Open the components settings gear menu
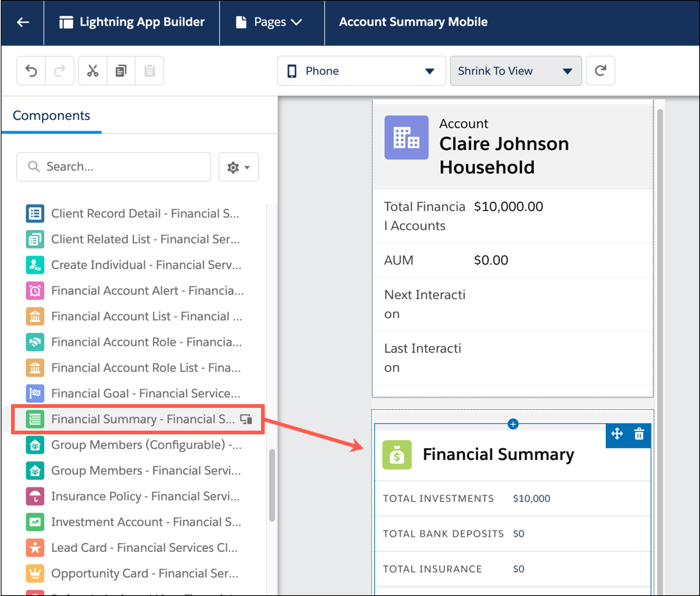Viewport: 700px width, 596px height. click(238, 167)
